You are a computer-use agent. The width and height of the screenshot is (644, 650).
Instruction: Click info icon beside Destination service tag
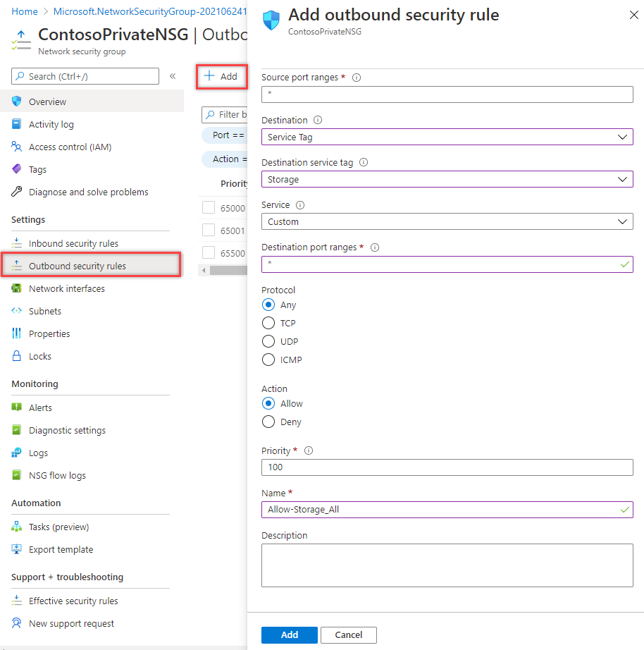click(x=364, y=162)
